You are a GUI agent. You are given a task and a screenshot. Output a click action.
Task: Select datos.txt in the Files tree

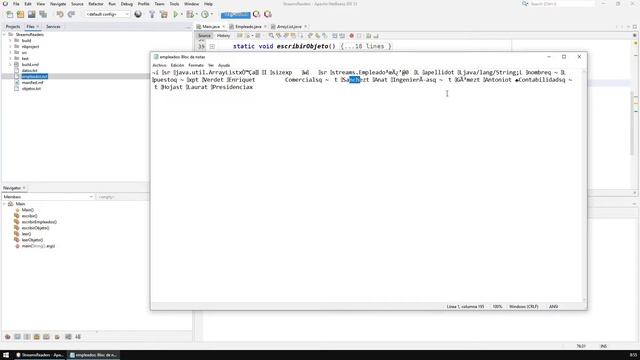tap(29, 71)
